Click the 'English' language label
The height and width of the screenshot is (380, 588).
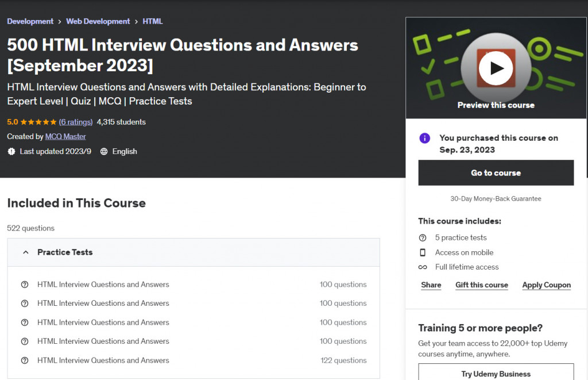pos(125,151)
